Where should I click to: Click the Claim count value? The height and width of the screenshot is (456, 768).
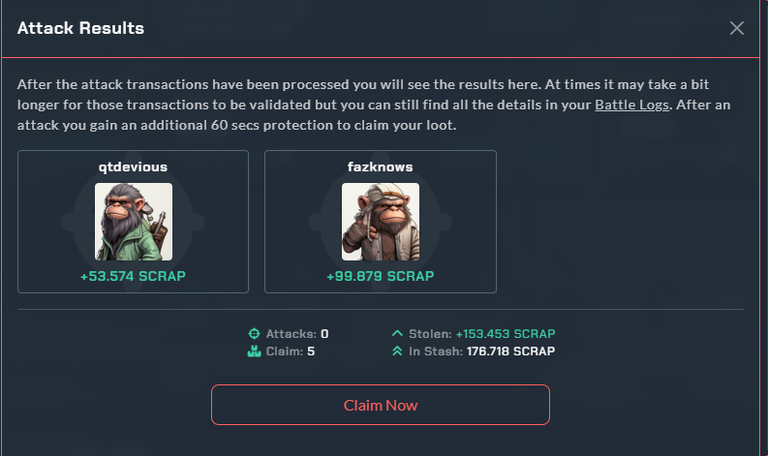click(311, 351)
